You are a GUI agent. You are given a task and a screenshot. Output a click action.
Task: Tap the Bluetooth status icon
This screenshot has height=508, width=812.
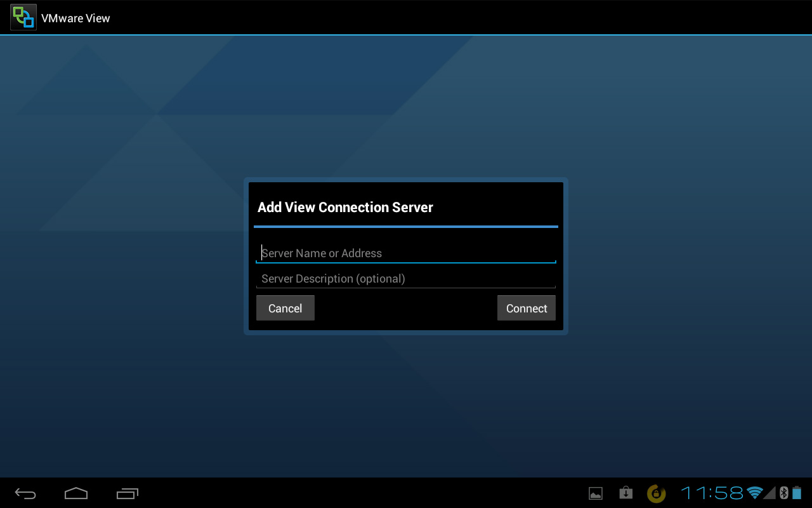783,493
